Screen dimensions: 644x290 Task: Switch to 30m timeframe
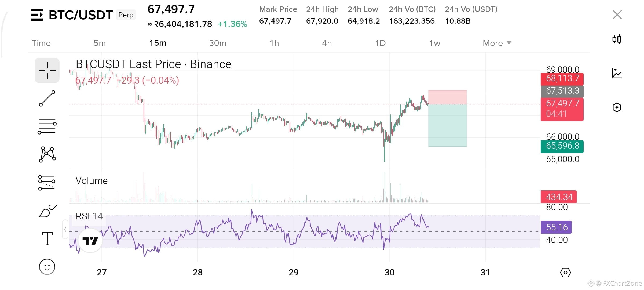(218, 43)
